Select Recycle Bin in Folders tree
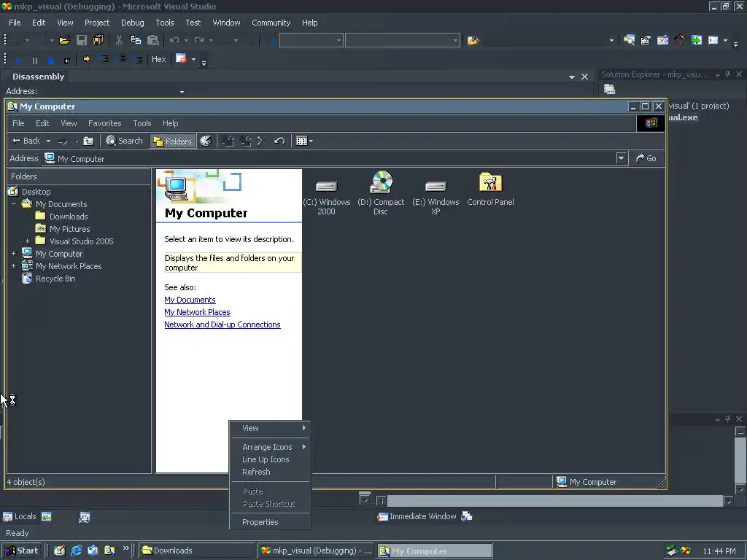The height and width of the screenshot is (560, 747). (x=55, y=279)
